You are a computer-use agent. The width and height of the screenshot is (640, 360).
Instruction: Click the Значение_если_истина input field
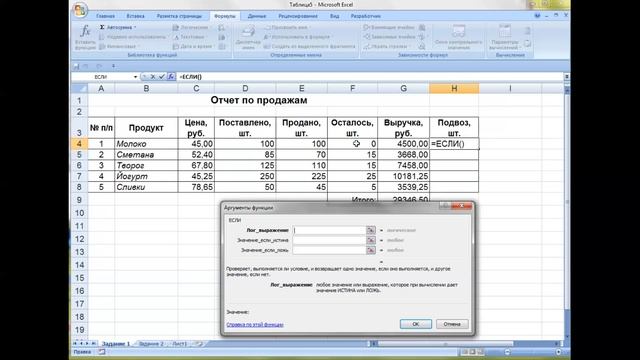pos(329,240)
